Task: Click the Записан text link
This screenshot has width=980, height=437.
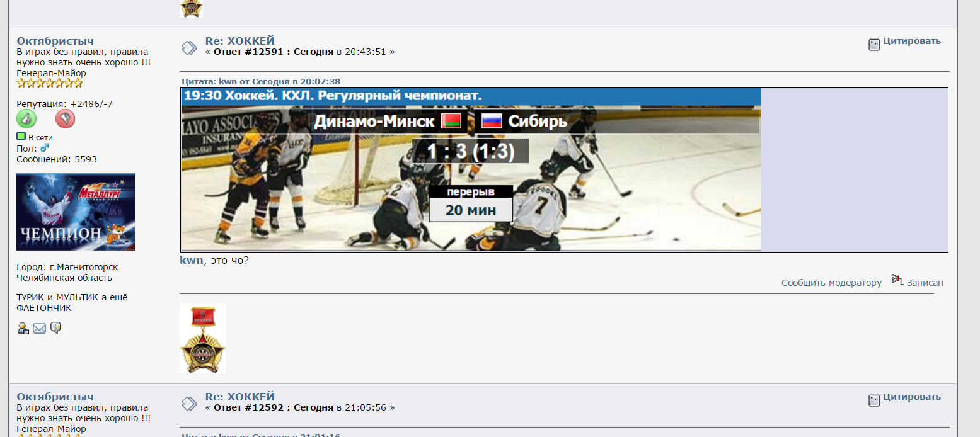Action: coord(925,283)
